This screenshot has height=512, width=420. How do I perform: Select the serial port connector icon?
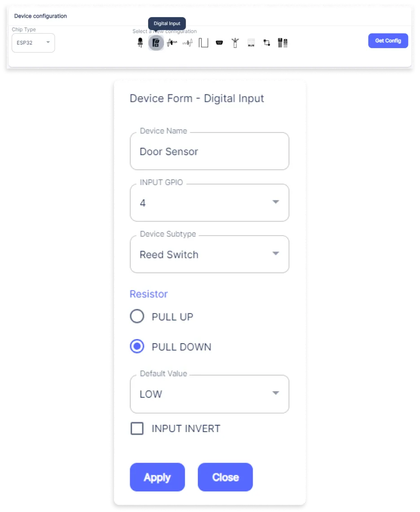(x=219, y=43)
